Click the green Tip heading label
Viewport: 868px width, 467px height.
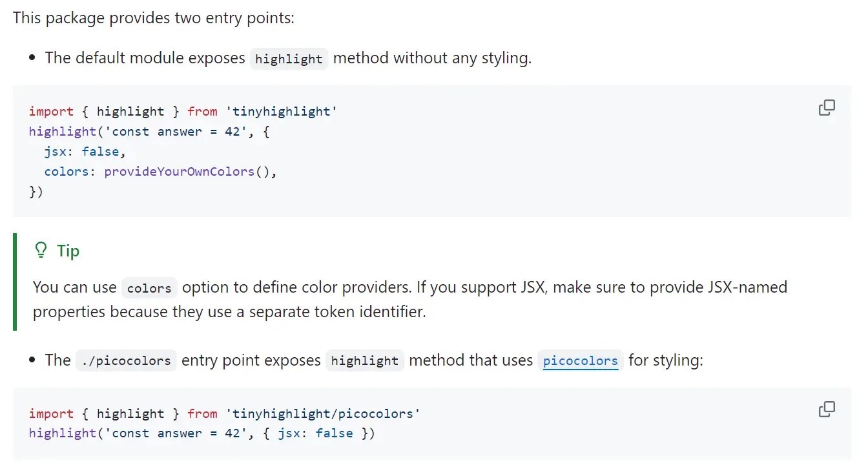point(68,250)
